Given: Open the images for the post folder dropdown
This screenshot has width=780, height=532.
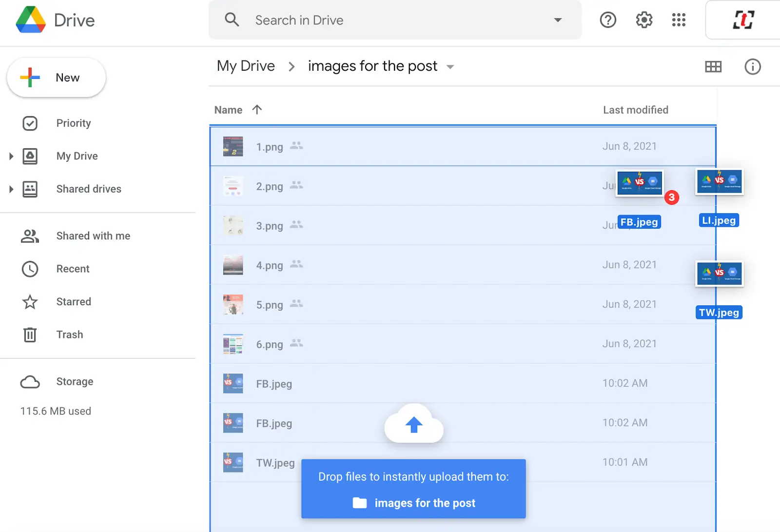Looking at the screenshot, I should [x=450, y=67].
